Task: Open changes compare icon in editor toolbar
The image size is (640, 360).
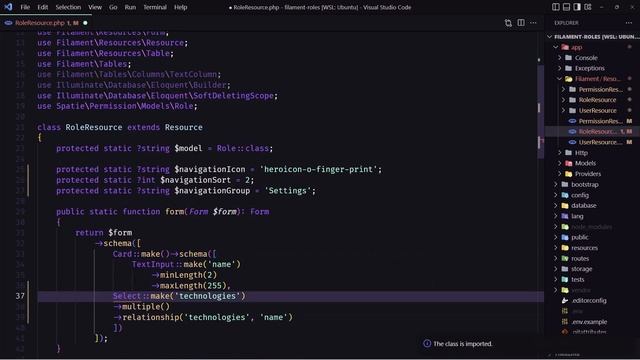Action: point(508,23)
